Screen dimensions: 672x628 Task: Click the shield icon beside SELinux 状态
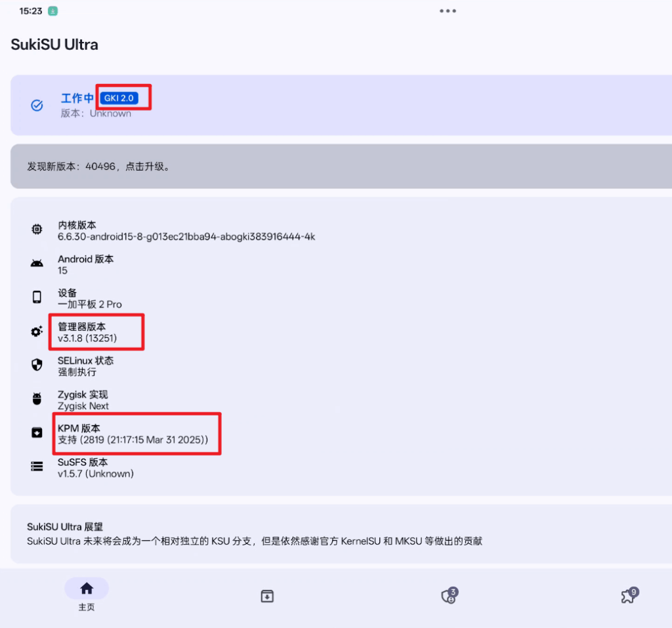pos(36,365)
